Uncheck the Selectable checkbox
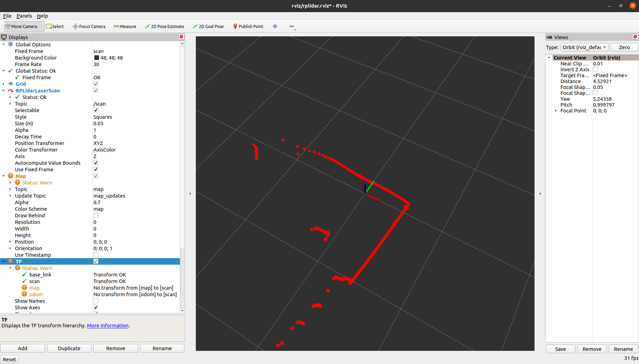This screenshot has width=639, height=364. click(x=96, y=110)
